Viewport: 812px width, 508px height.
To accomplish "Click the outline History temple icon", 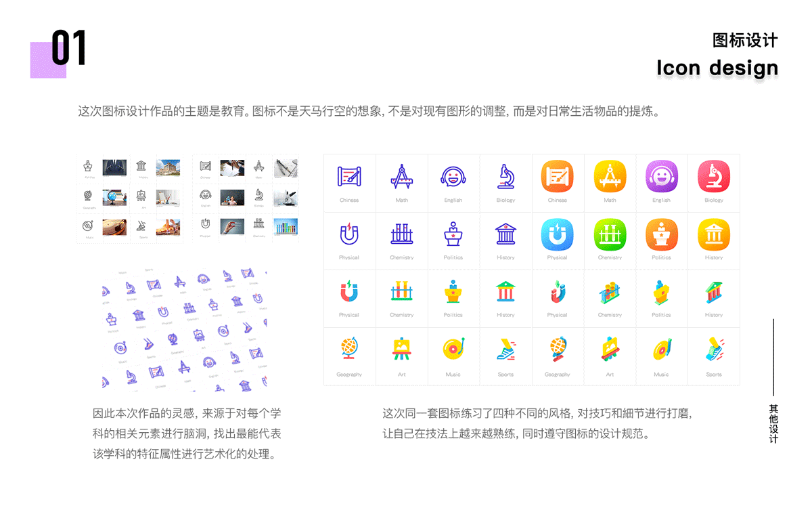I will coord(505,234).
